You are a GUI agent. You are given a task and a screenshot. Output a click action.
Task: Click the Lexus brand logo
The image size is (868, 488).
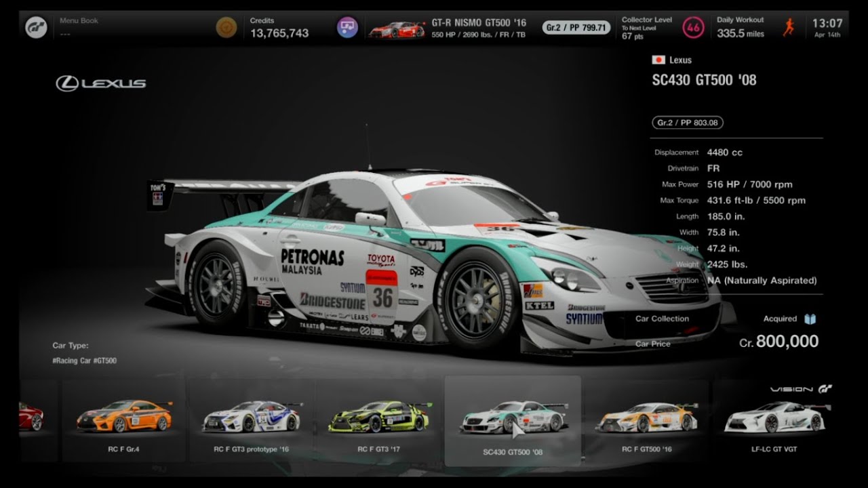(x=101, y=83)
